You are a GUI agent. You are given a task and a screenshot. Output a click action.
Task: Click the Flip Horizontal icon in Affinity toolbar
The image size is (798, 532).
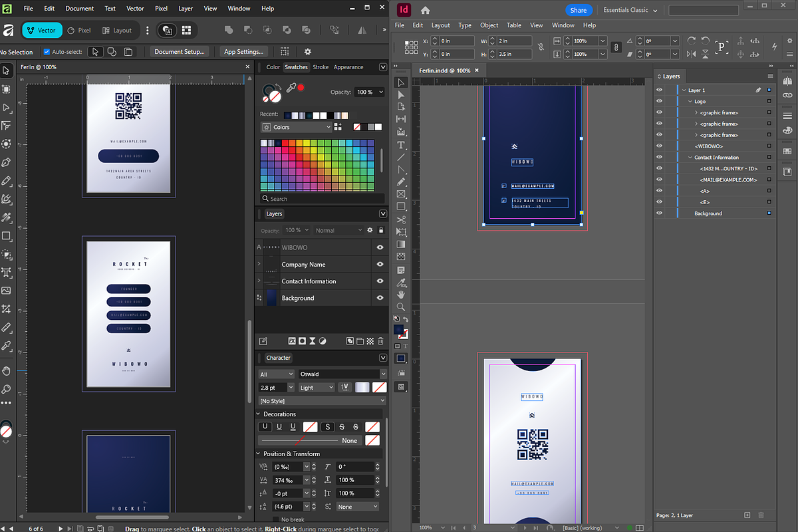point(362,31)
